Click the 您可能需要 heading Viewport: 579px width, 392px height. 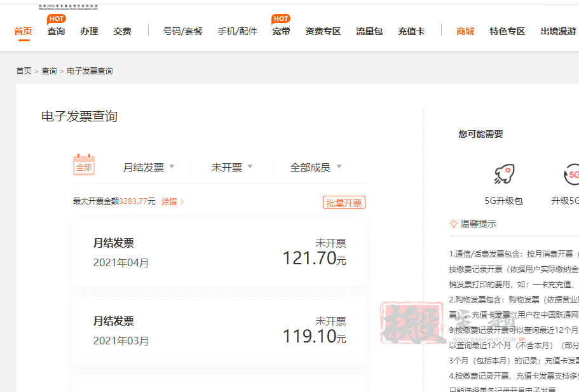click(x=480, y=134)
